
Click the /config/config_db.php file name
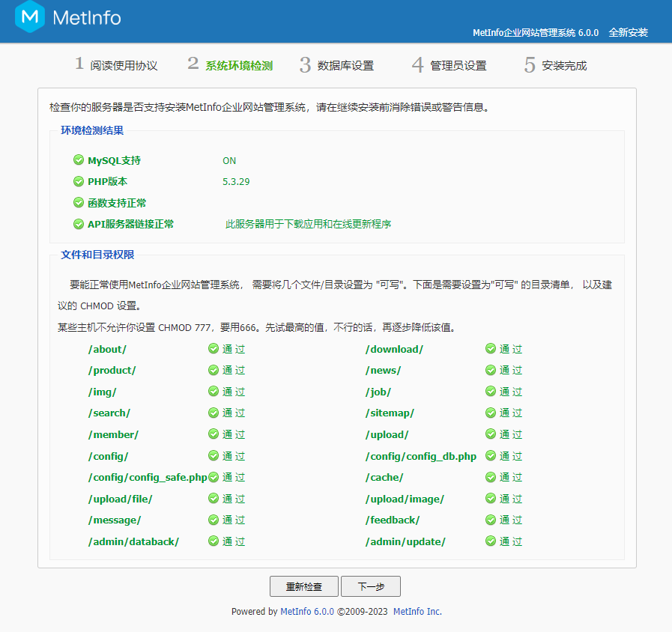(x=421, y=456)
